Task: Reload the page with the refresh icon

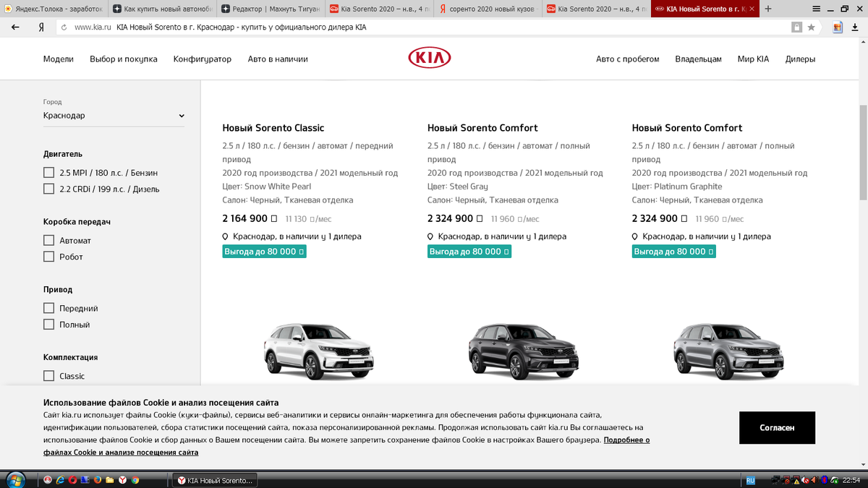Action: 64,27
